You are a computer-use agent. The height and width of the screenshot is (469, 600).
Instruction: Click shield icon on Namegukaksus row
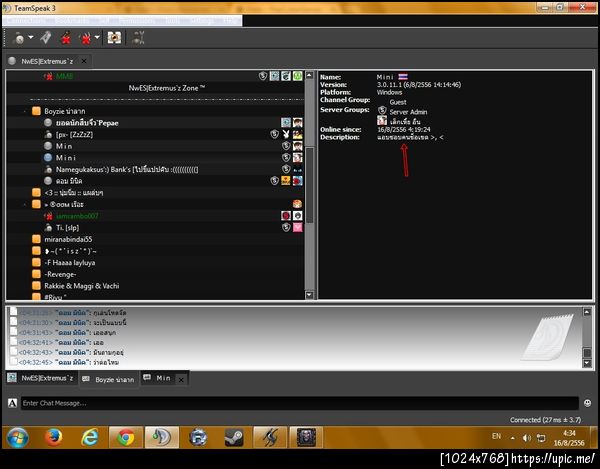tap(286, 169)
